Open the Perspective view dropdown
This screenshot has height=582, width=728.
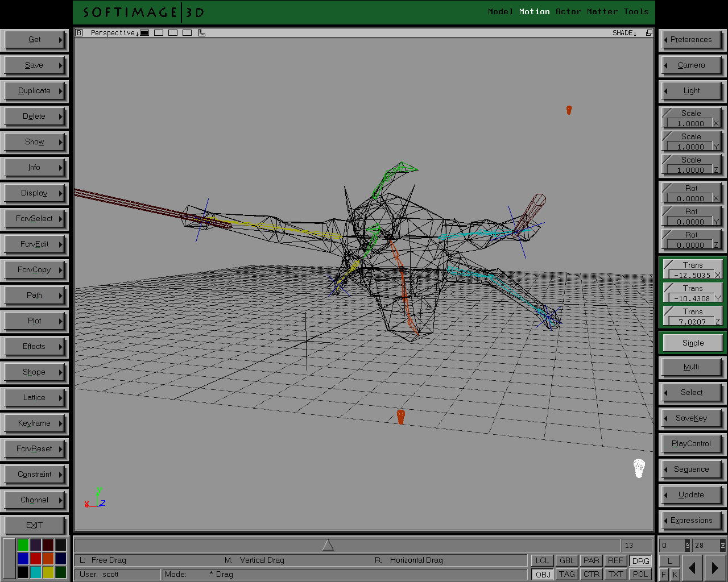coord(114,33)
